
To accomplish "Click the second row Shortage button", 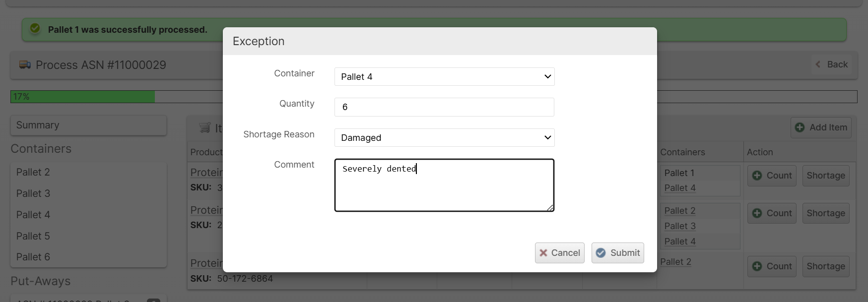I will coord(825,213).
